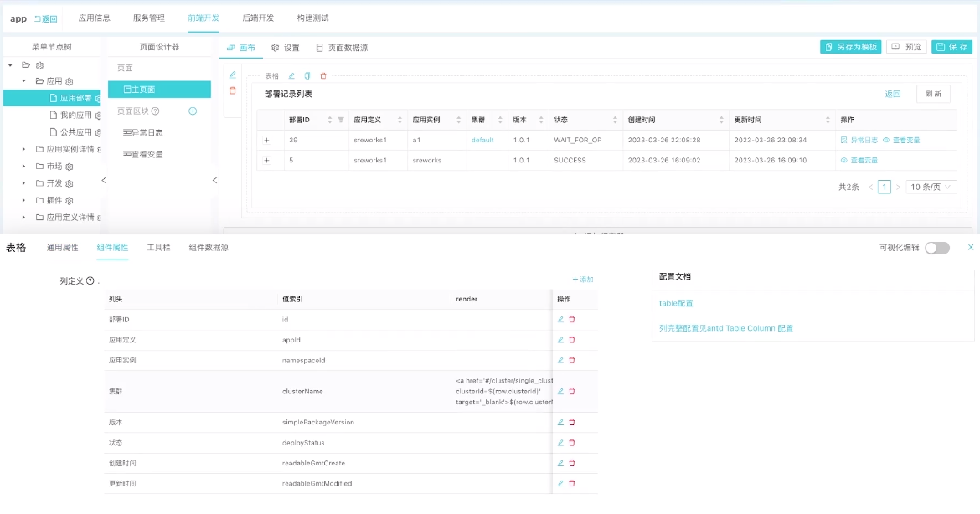Screen dimensions: 980x514
Task: Click the 另存为模板 button
Action: pos(850,48)
